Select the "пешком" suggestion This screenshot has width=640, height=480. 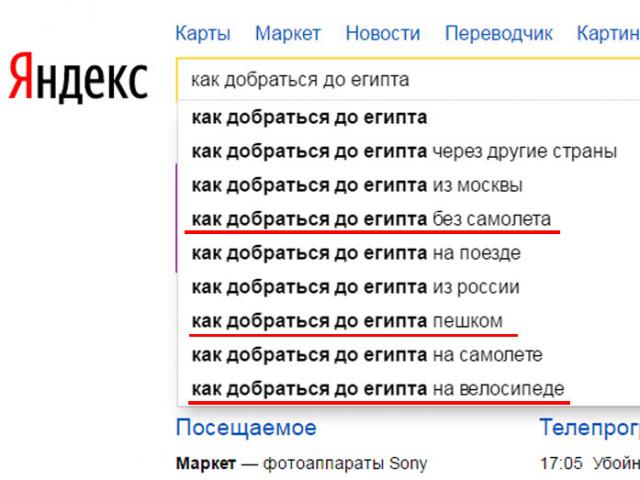(x=347, y=321)
